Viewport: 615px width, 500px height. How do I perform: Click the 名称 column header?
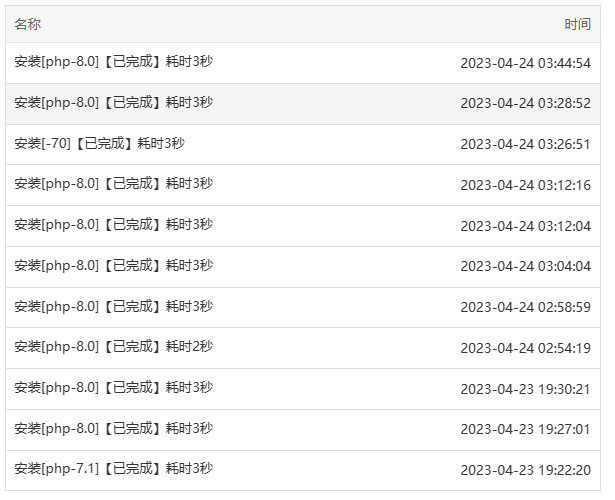(28, 24)
